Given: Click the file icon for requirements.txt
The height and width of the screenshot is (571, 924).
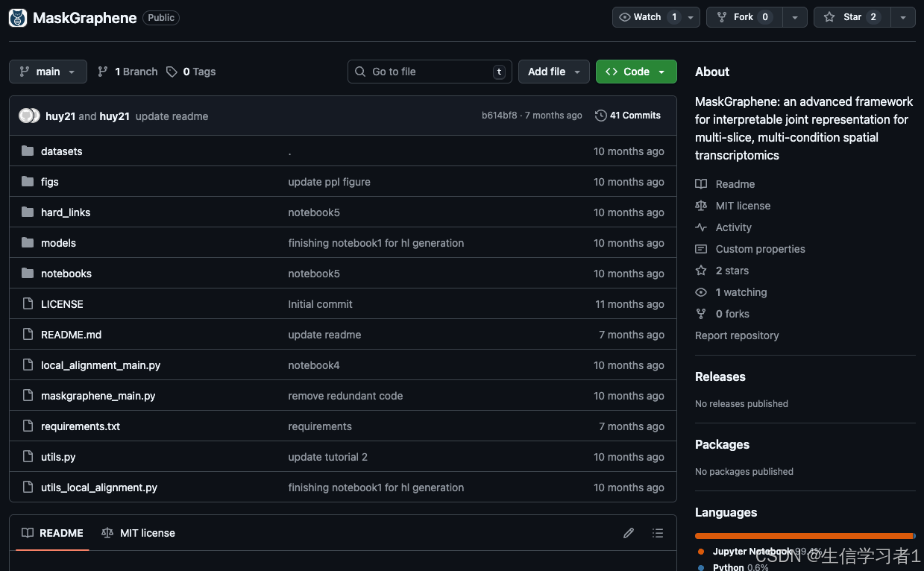Looking at the screenshot, I should tap(28, 426).
